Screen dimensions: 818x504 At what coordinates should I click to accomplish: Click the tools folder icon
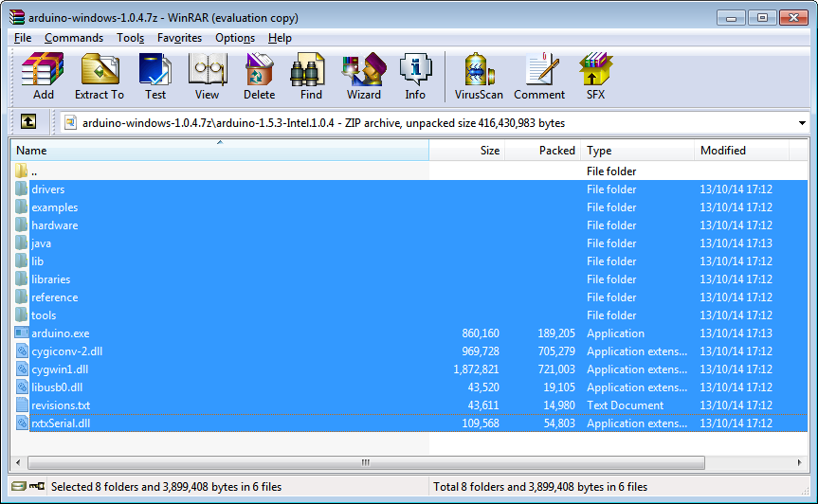pyautogui.click(x=22, y=315)
